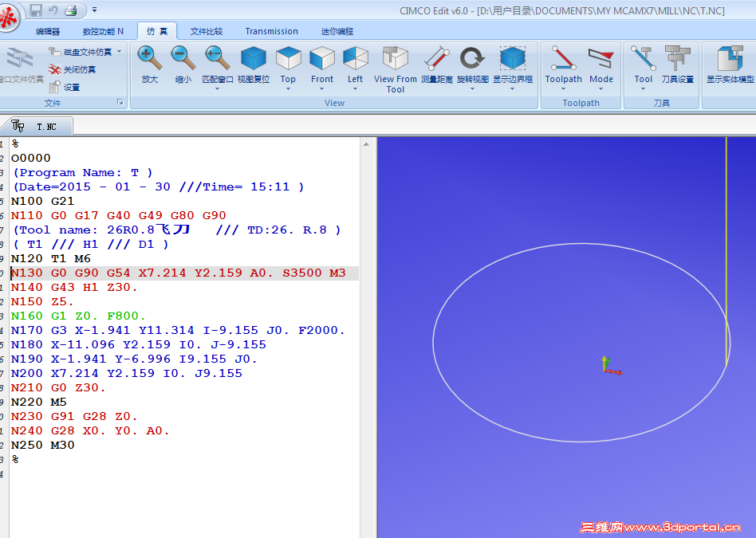Click the editor scrollbar up arrow

366,143
